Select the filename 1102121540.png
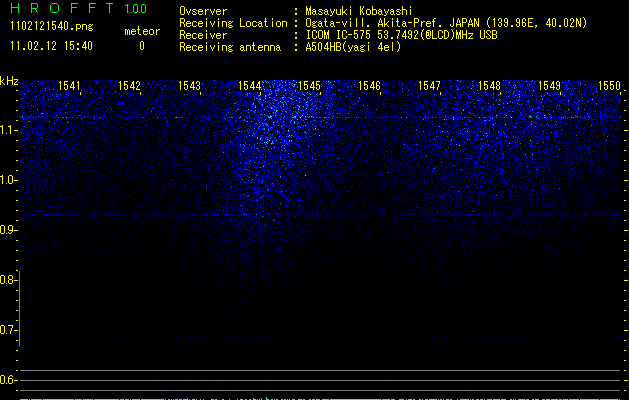The image size is (629, 400). coord(52,27)
